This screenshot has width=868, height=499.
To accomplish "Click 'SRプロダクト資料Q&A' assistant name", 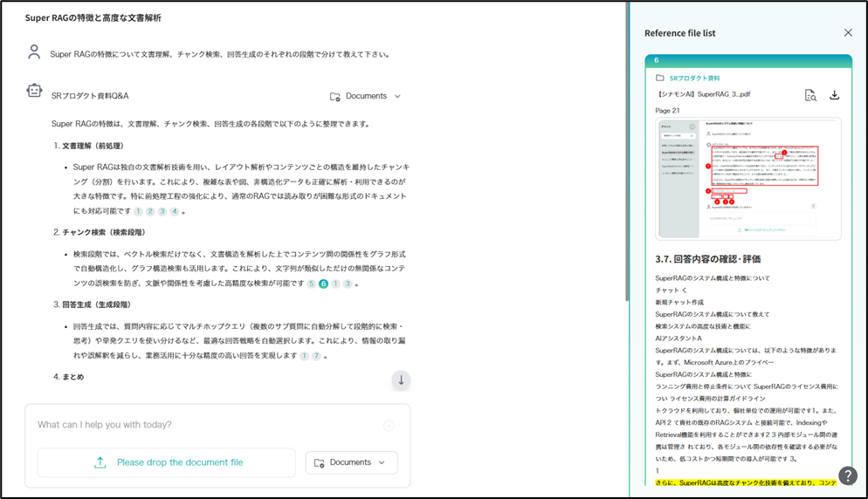I will [90, 96].
